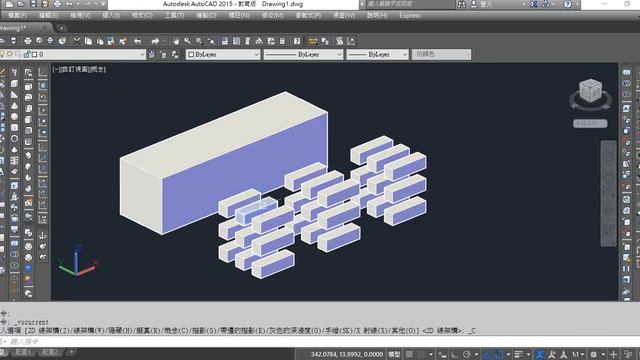Select the Pyramid solid tool
This screenshot has width=640, height=360.
[14, 150]
